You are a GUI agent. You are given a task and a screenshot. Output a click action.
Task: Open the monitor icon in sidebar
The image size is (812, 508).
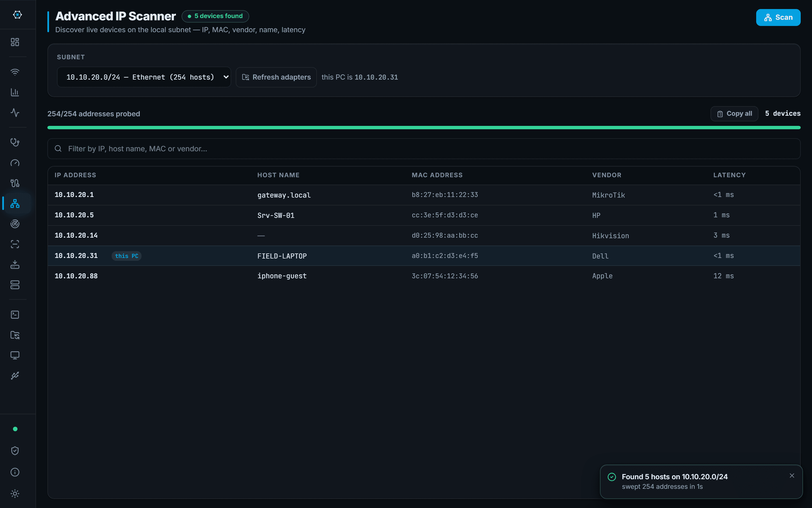click(x=15, y=355)
